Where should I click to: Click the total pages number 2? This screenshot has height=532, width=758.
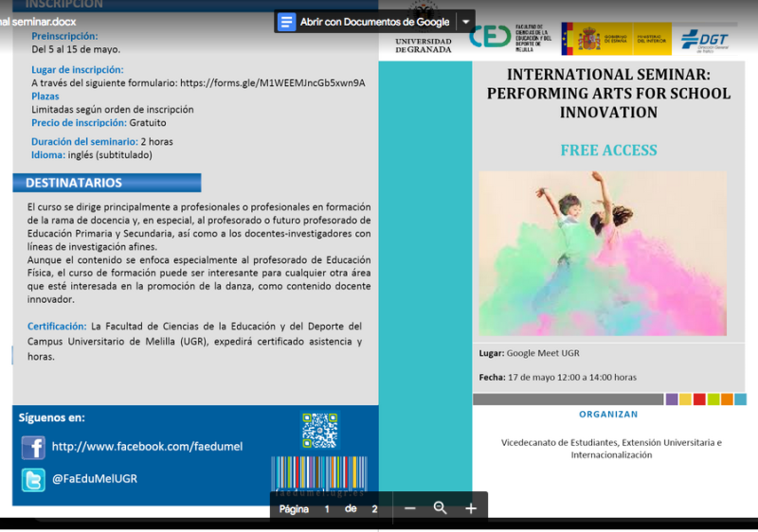[374, 509]
